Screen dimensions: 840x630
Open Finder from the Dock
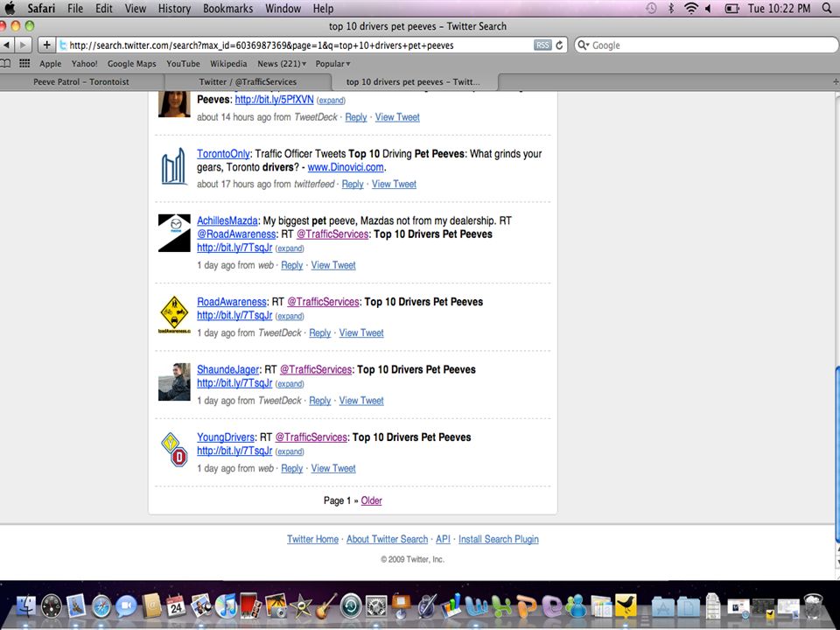tap(25, 606)
